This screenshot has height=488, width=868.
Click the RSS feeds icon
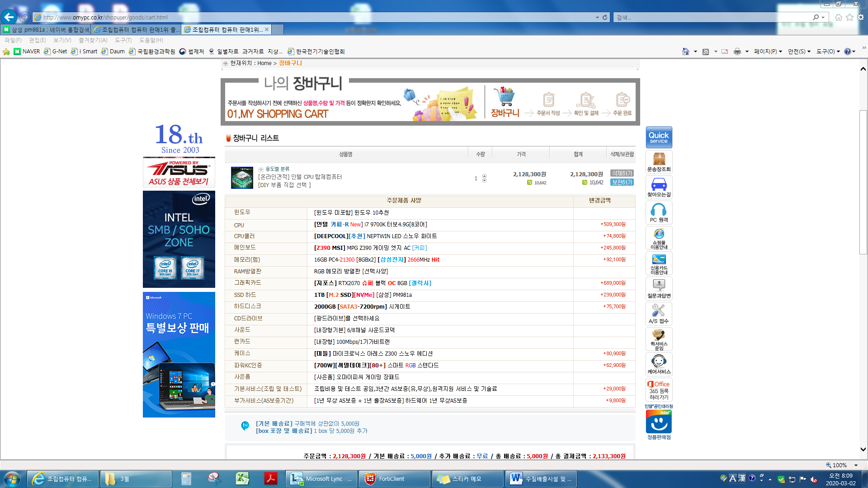(706, 52)
